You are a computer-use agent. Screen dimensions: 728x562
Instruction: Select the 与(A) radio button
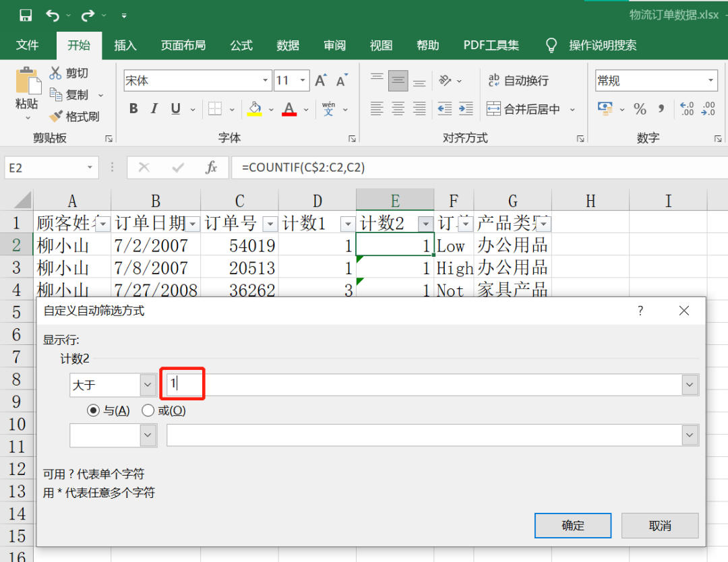click(x=93, y=410)
